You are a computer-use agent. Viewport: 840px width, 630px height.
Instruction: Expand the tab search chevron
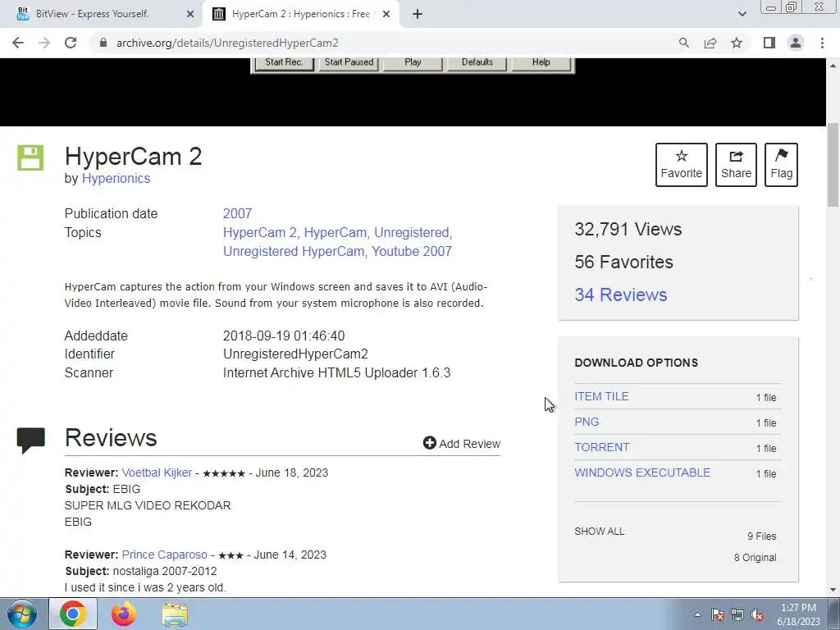(742, 14)
